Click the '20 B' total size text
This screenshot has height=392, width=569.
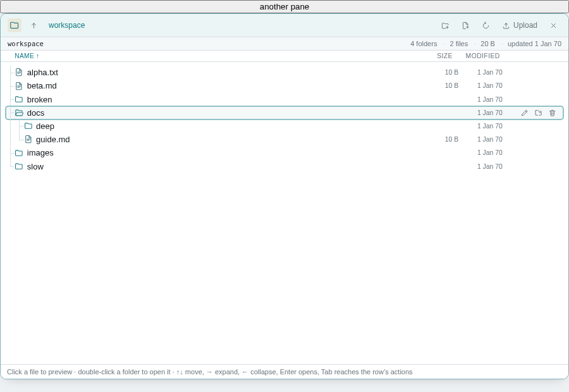[487, 44]
